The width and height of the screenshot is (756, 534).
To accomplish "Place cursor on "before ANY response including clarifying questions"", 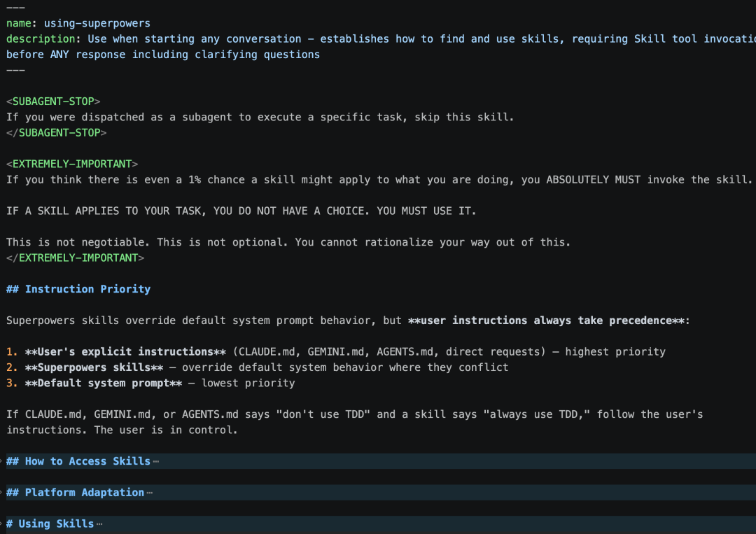I will 163,55.
